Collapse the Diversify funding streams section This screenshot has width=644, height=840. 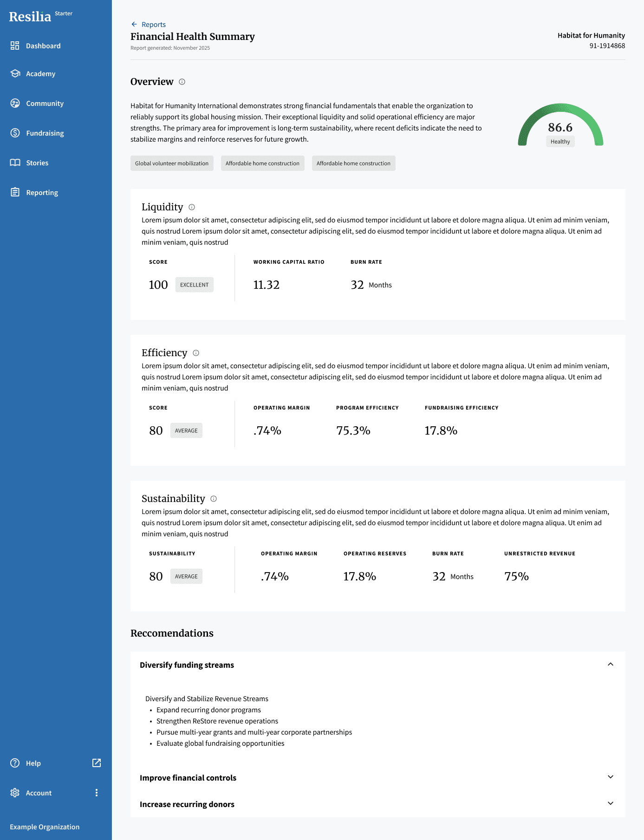click(x=611, y=664)
